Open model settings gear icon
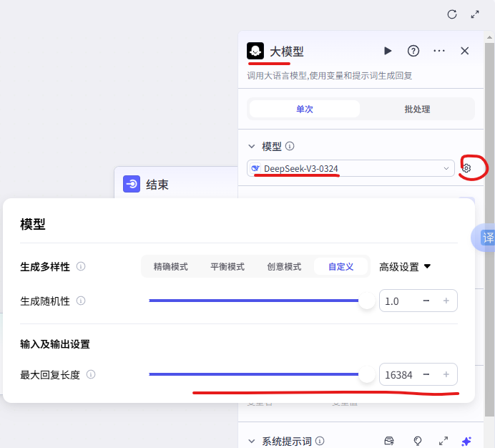The width and height of the screenshot is (495, 448). pos(466,168)
